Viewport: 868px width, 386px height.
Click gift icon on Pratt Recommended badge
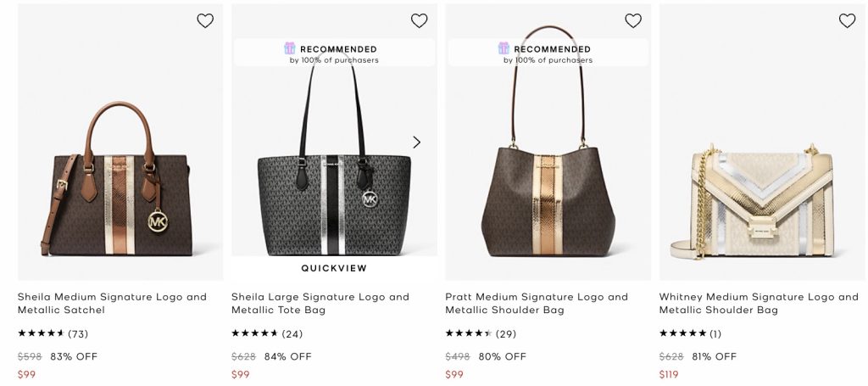504,48
